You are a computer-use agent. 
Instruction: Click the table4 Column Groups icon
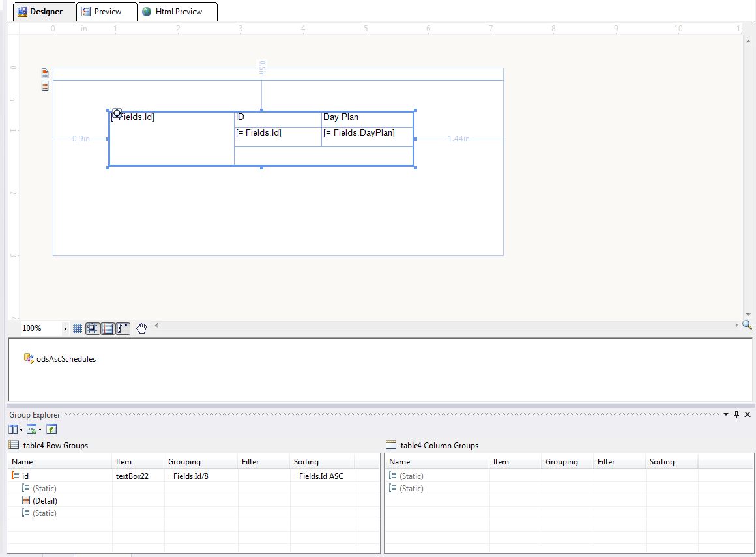point(391,445)
